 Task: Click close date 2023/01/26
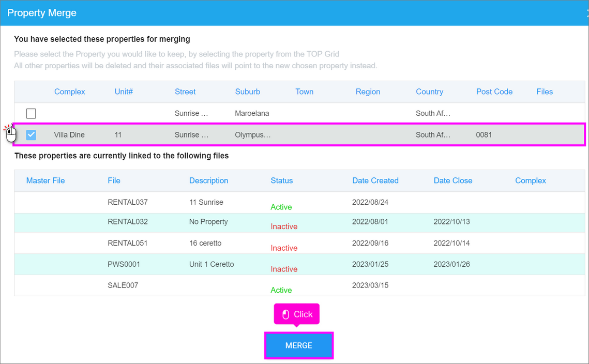[x=452, y=264]
